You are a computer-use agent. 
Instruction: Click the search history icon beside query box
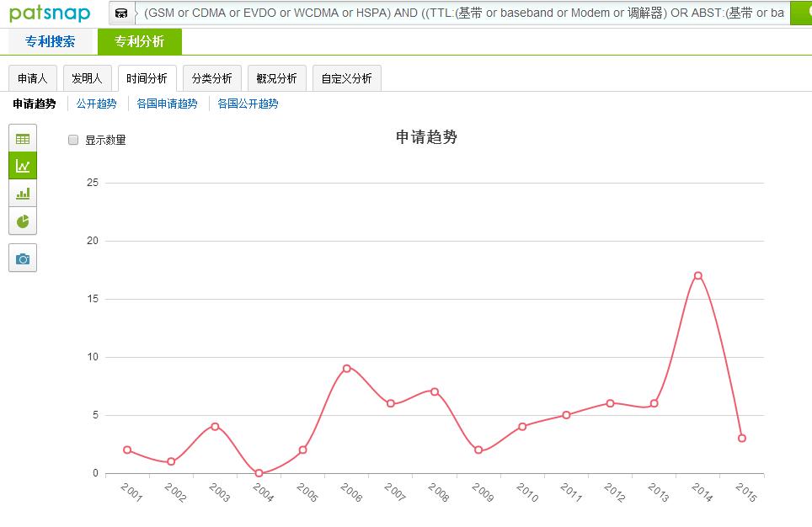tap(121, 13)
